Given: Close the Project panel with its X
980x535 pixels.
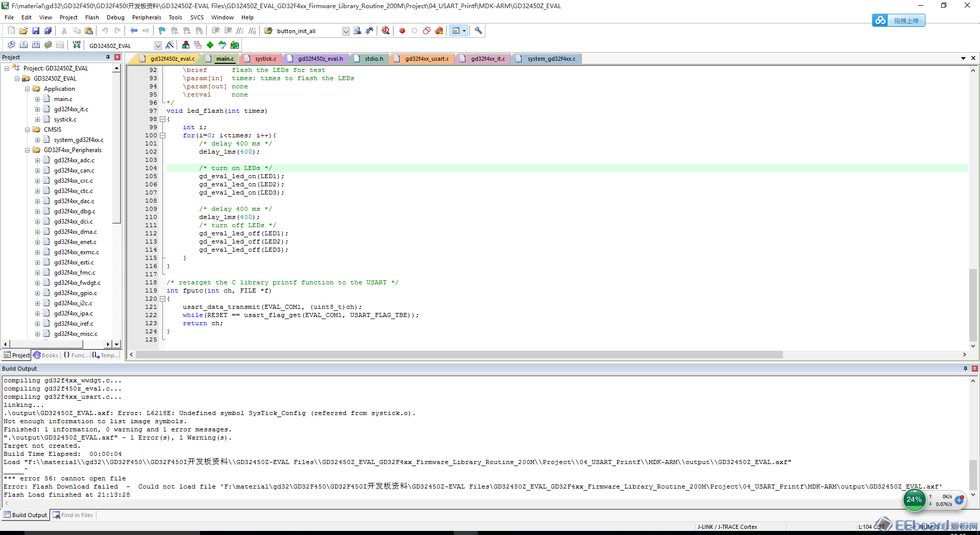Looking at the screenshot, I should (117, 57).
